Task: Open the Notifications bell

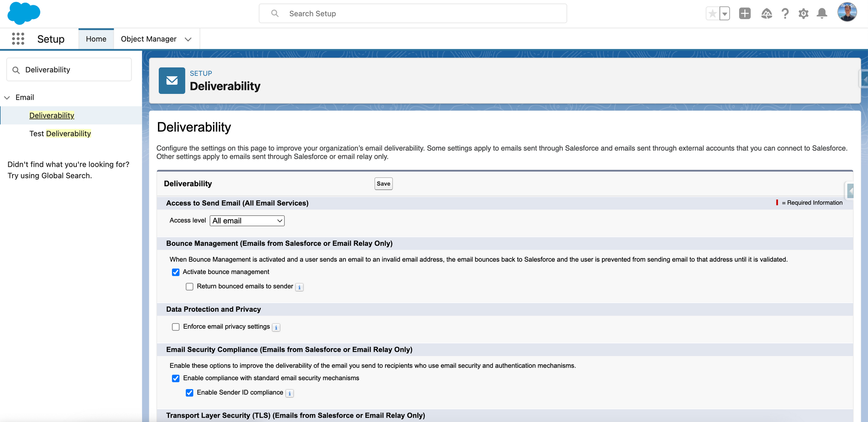Action: pyautogui.click(x=822, y=13)
